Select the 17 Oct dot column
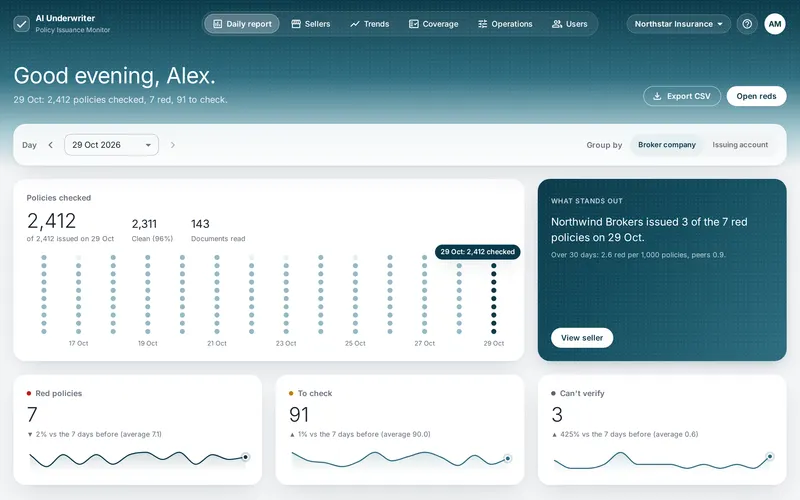Screen dimensions: 800x500 pyautogui.click(x=79, y=294)
